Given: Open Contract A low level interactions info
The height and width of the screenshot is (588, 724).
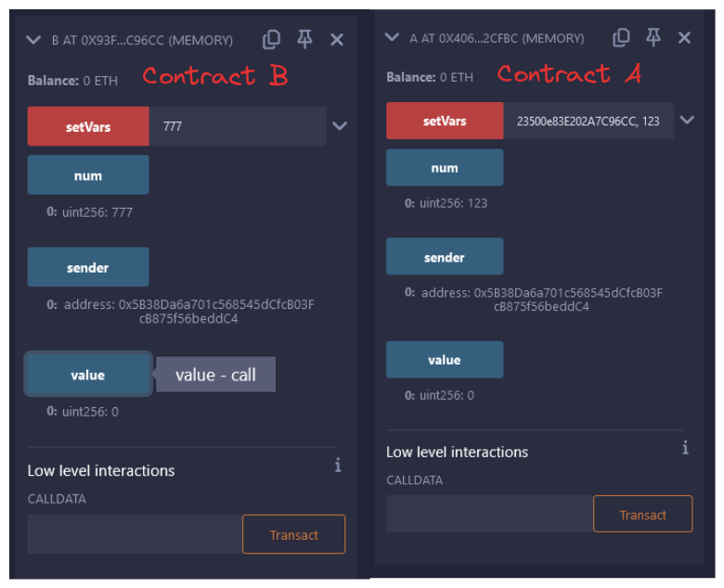Looking at the screenshot, I should pyautogui.click(x=685, y=448).
